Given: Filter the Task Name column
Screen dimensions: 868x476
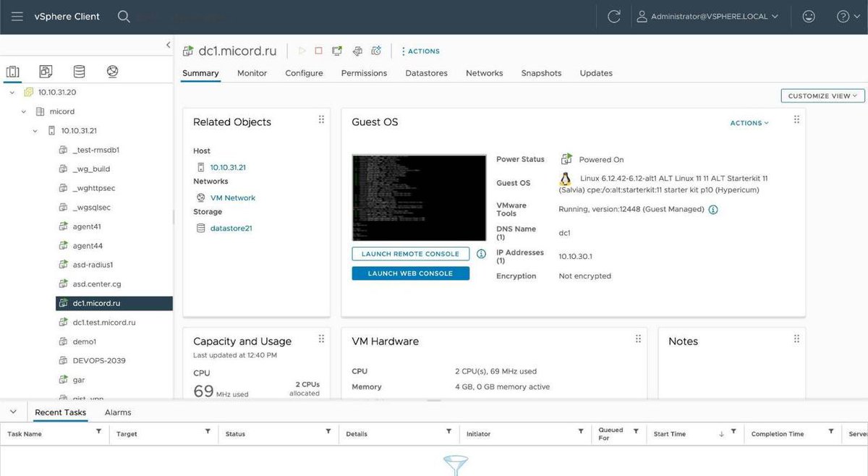Looking at the screenshot, I should click(x=99, y=431).
